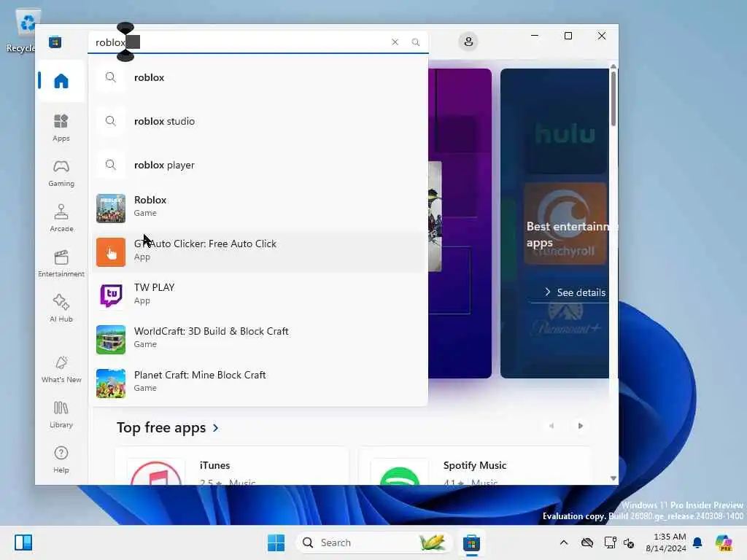Select the 'roblox' search suggestion
The image size is (747, 560).
[258, 77]
